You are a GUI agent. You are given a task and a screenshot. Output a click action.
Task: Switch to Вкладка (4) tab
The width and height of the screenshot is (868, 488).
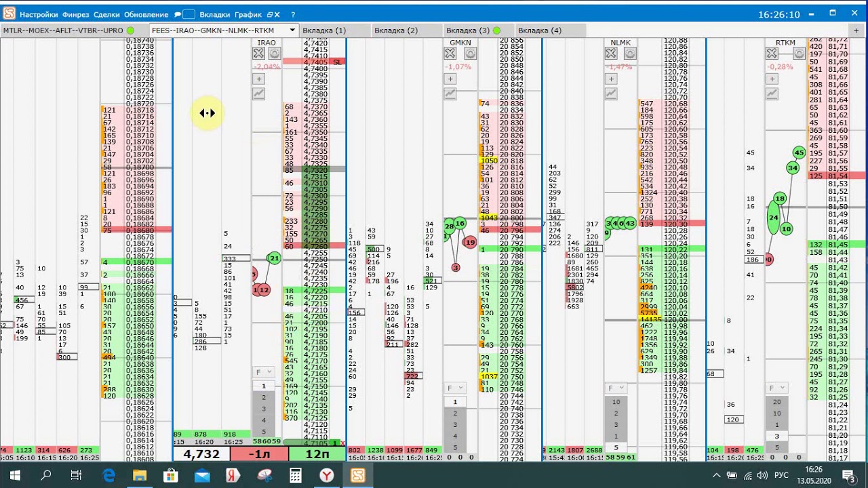(549, 30)
